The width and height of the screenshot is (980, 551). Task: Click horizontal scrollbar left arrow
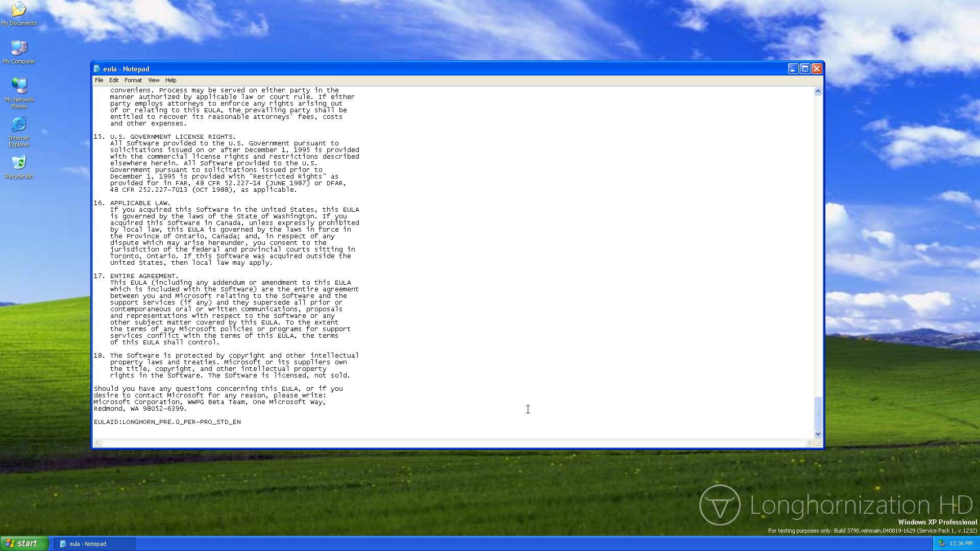coord(97,443)
